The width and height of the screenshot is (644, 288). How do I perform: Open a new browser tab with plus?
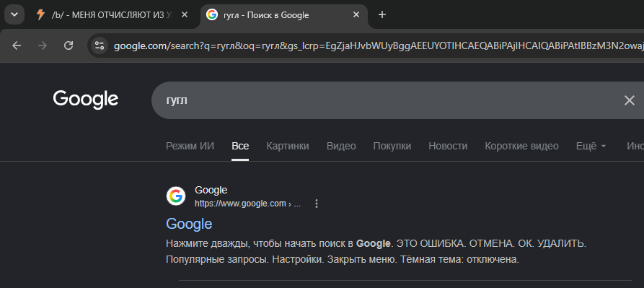click(382, 14)
